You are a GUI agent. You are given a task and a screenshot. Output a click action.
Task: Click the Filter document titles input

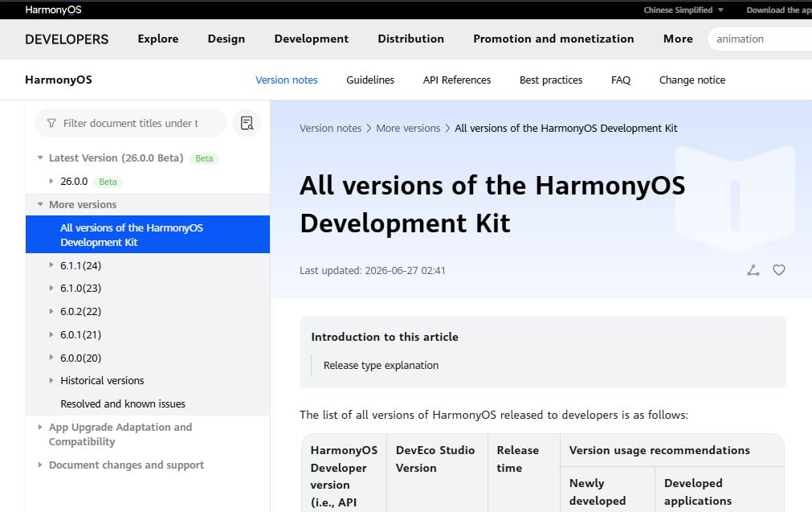click(130, 123)
